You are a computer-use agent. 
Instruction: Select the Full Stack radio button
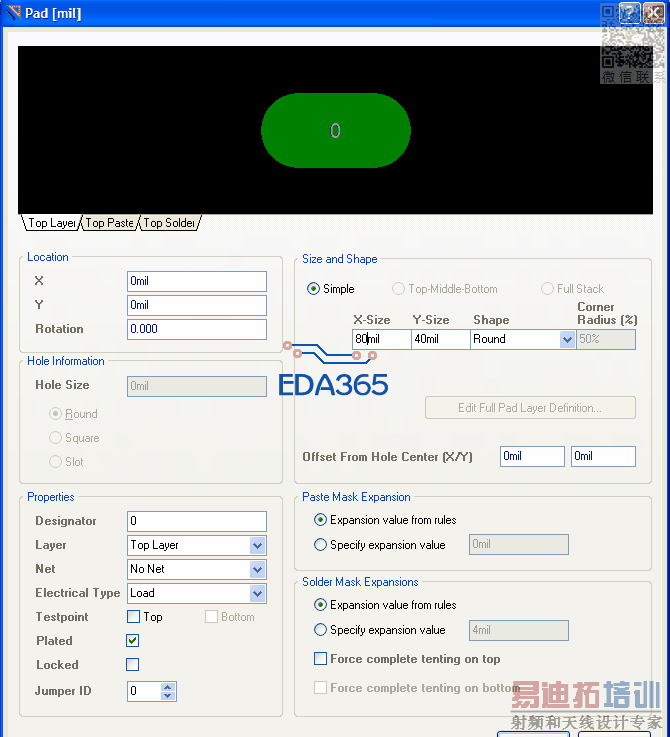point(547,289)
